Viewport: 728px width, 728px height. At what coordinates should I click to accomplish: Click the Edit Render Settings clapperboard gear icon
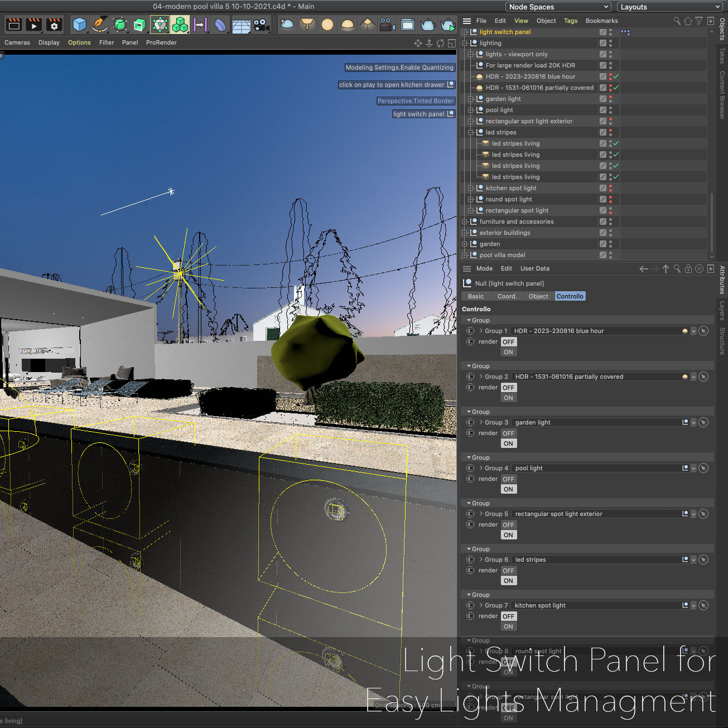[54, 25]
